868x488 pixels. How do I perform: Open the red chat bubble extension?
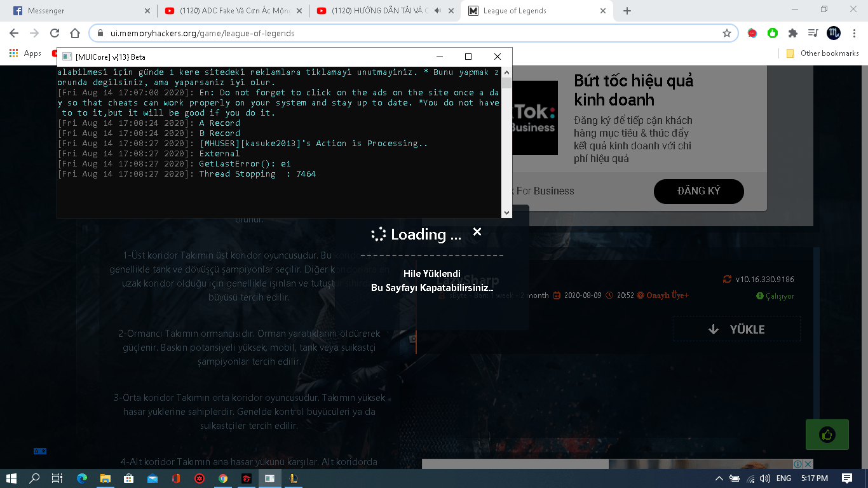point(752,33)
